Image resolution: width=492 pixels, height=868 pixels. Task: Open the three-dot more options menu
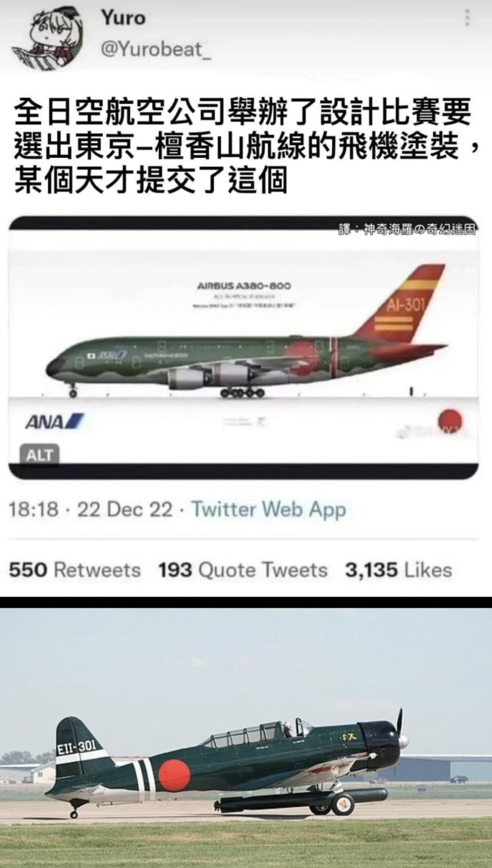(467, 18)
